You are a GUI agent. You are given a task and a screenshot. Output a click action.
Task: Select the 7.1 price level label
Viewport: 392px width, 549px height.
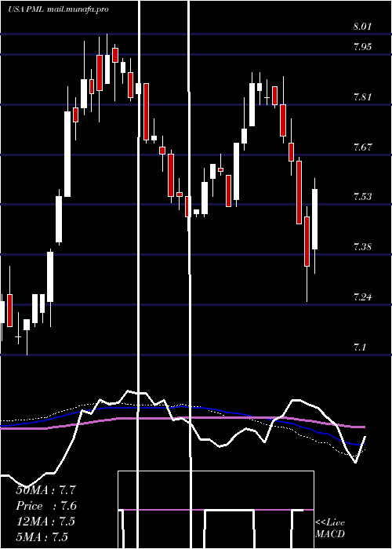tap(359, 347)
